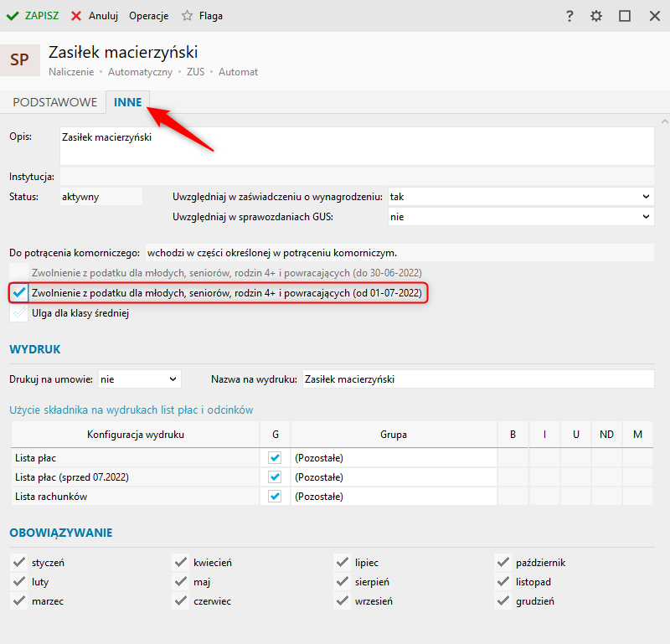Toggle the sierpień month checkbox

[342, 581]
